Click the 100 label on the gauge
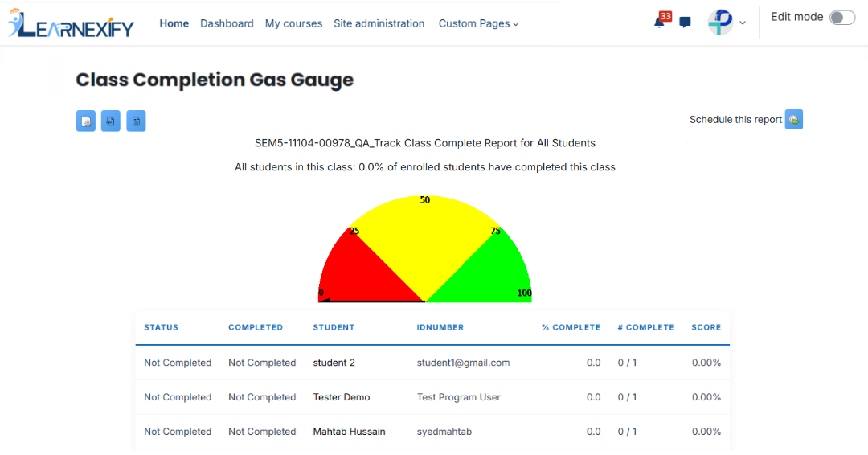Image resolution: width=868 pixels, height=455 pixels. [524, 293]
